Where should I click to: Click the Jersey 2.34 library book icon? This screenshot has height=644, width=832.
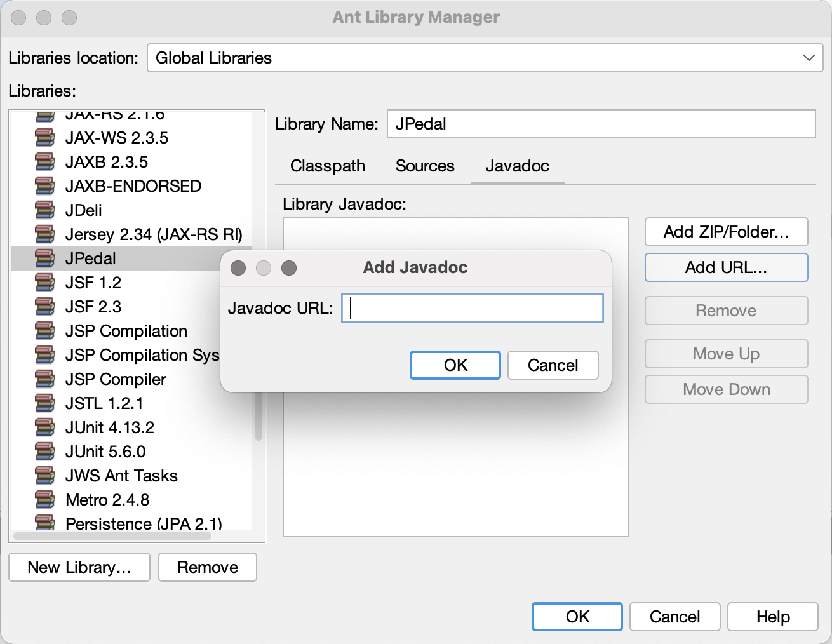45,234
